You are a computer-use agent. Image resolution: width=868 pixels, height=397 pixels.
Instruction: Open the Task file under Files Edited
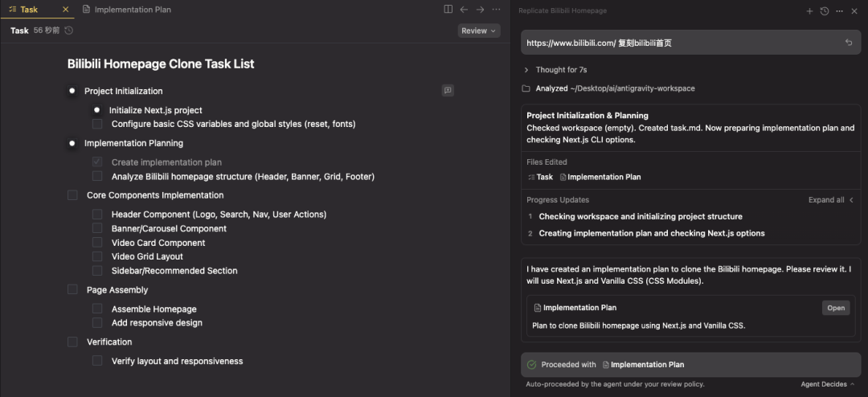(x=540, y=177)
